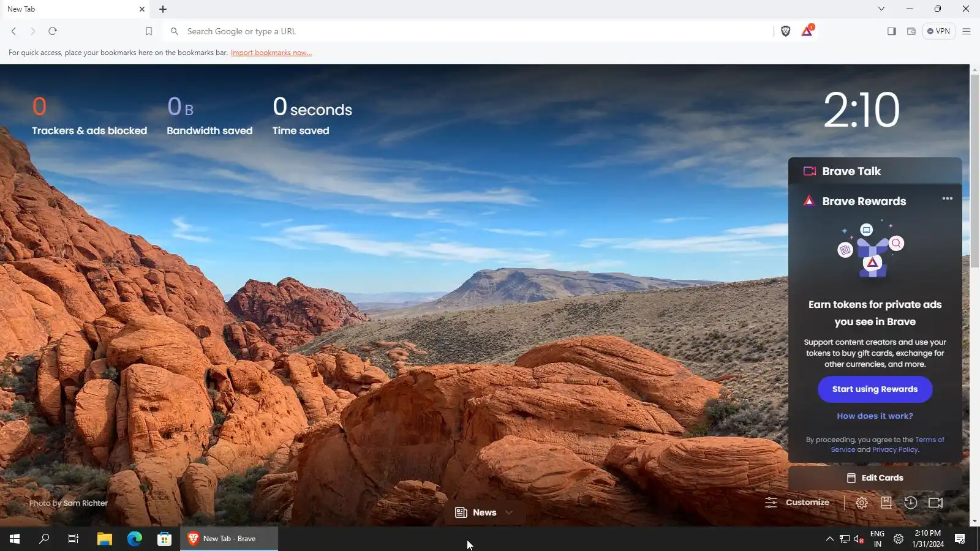Click muted volume icon in tray
This screenshot has width=980, height=551.
click(x=859, y=539)
